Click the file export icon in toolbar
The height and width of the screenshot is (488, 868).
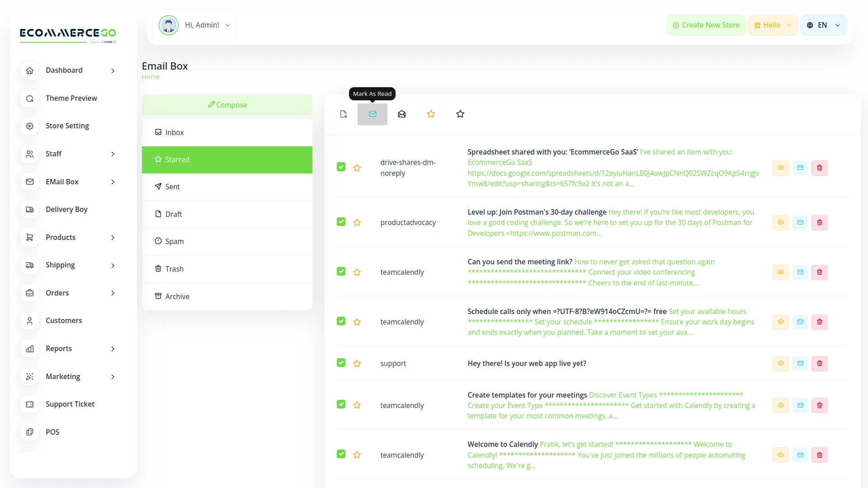(344, 114)
